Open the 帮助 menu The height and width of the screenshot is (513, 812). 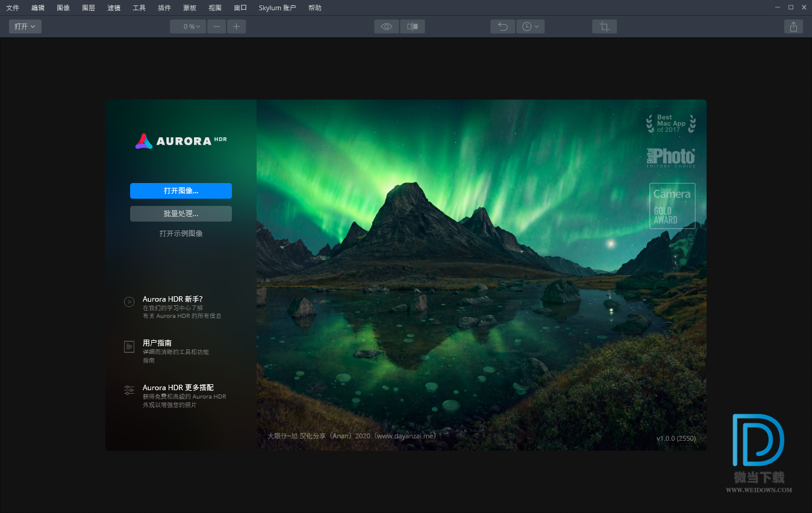point(314,8)
